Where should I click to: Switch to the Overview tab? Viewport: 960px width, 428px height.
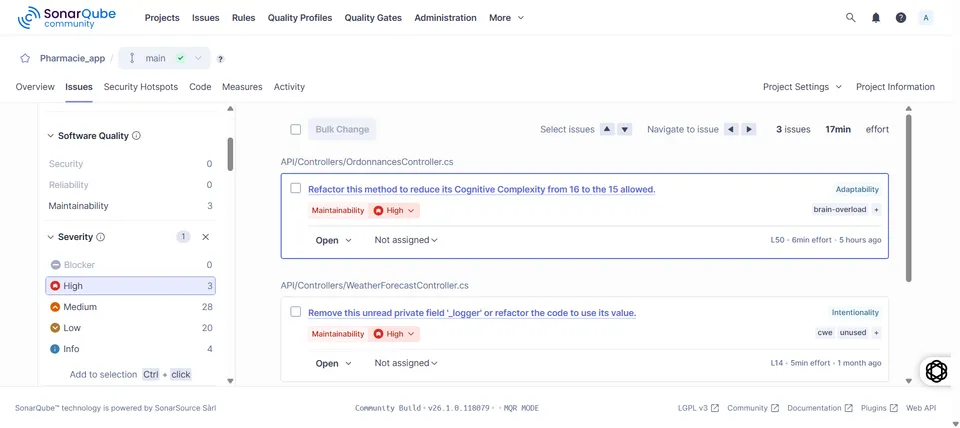[x=35, y=87]
